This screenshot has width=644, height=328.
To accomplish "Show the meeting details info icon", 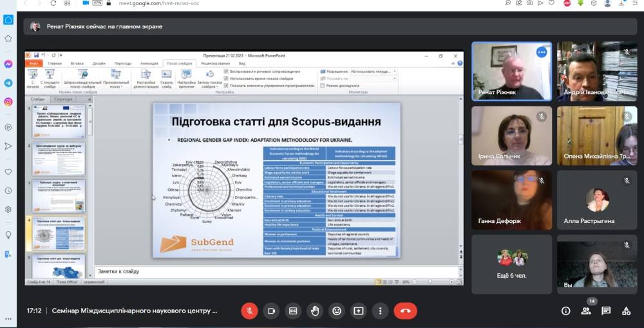I will pyautogui.click(x=565, y=311).
